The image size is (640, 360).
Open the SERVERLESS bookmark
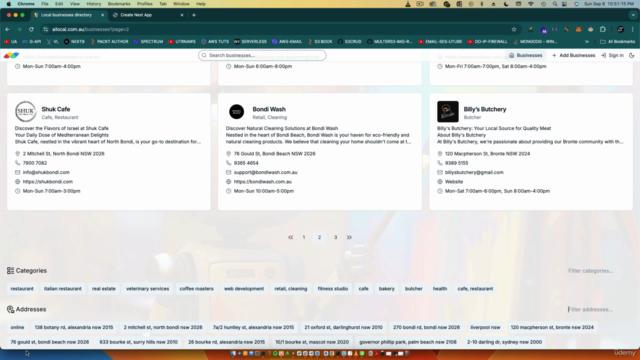[x=250, y=42]
